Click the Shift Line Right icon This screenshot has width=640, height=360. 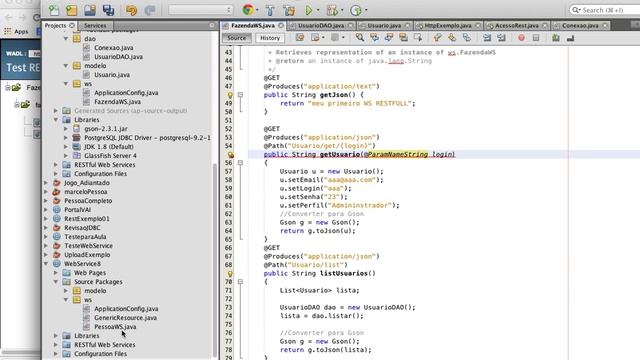click(501, 38)
